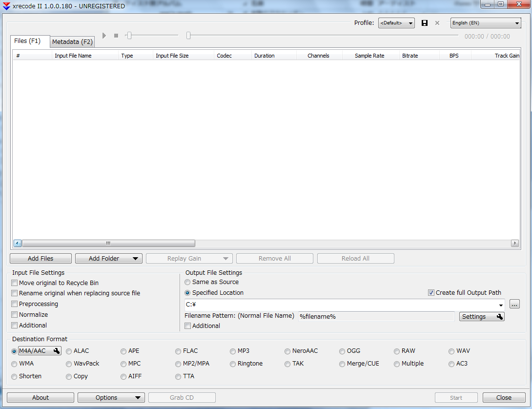Viewport: 532px width, 409px height.
Task: Click the Add Files button
Action: [x=41, y=258]
